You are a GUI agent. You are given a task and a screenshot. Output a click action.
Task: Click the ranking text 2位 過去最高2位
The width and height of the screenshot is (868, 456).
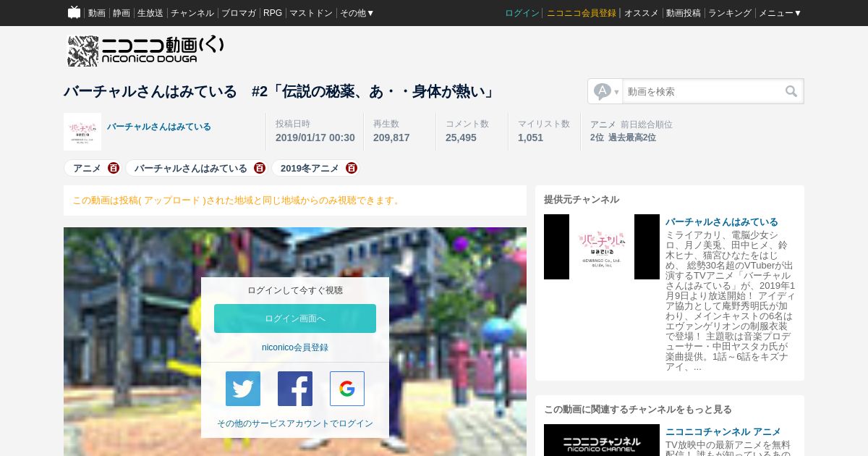coord(623,138)
